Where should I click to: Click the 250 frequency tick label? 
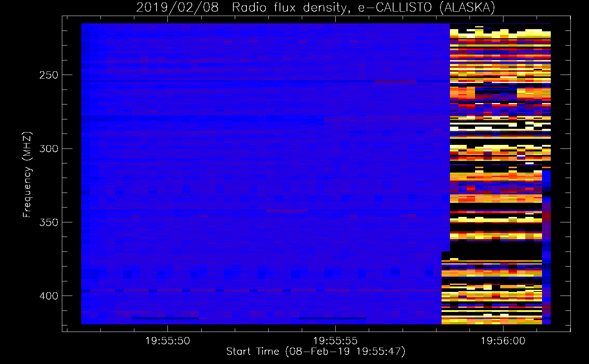(x=48, y=75)
